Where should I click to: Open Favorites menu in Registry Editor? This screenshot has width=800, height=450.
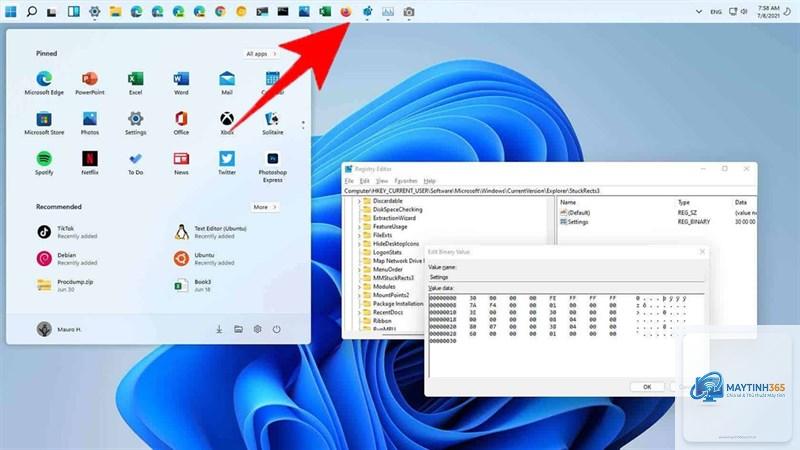[x=406, y=181]
